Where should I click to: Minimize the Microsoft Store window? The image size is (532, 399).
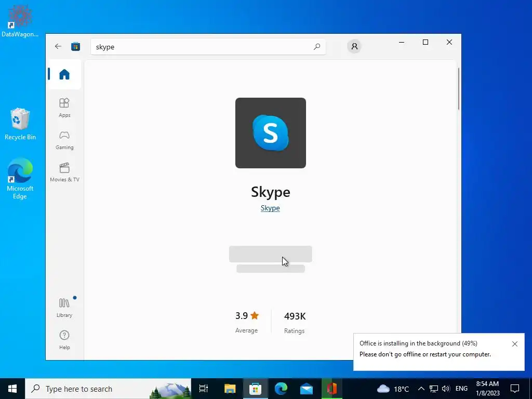pos(402,42)
